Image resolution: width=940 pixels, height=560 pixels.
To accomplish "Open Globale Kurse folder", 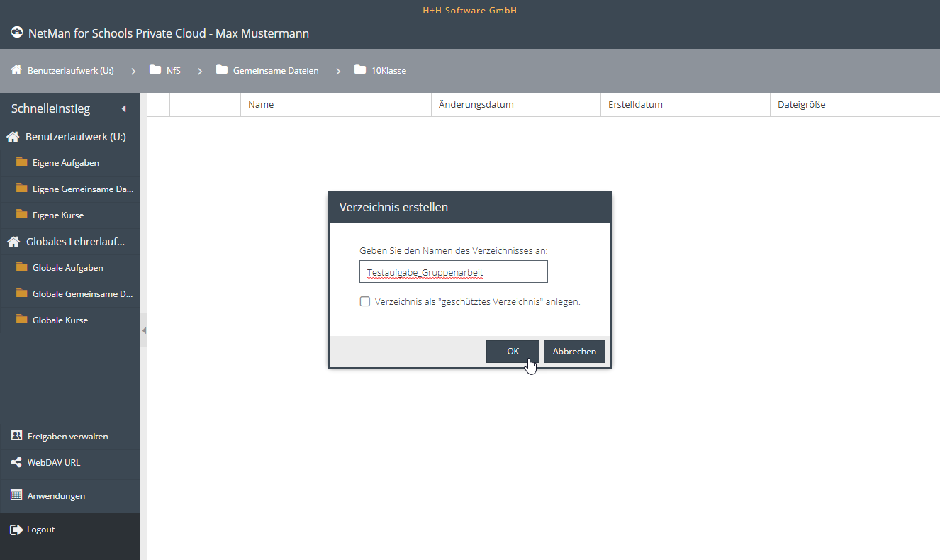I will click(60, 320).
